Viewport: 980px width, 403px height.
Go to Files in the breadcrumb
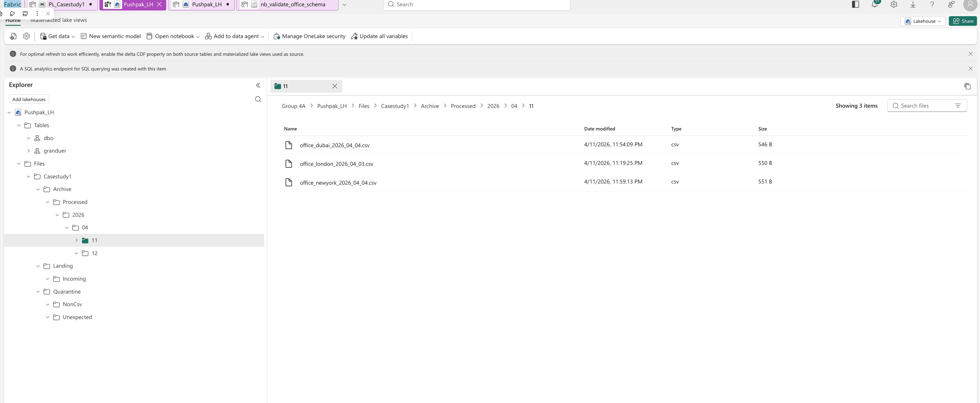click(x=364, y=106)
